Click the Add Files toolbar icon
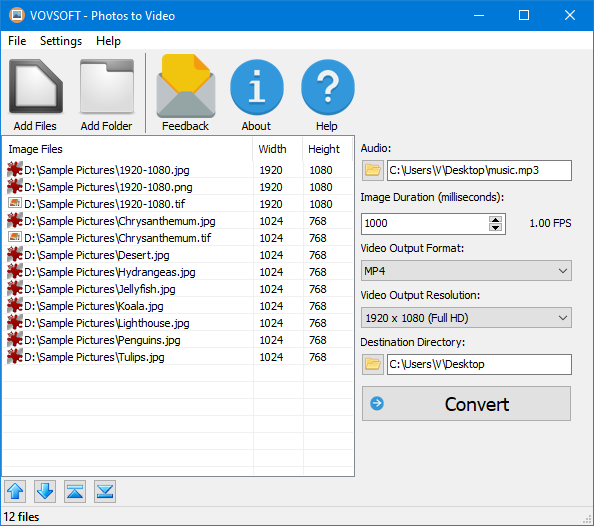The width and height of the screenshot is (594, 526). click(36, 86)
